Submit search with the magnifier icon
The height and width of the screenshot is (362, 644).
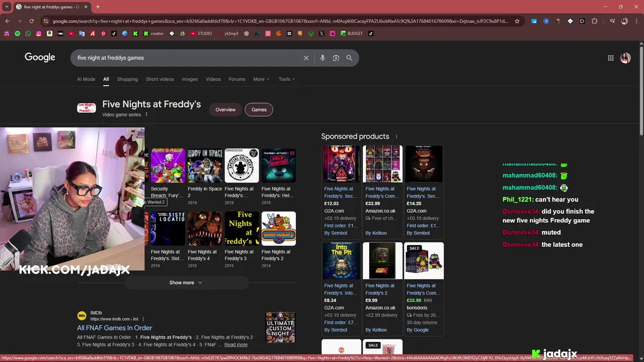click(349, 58)
